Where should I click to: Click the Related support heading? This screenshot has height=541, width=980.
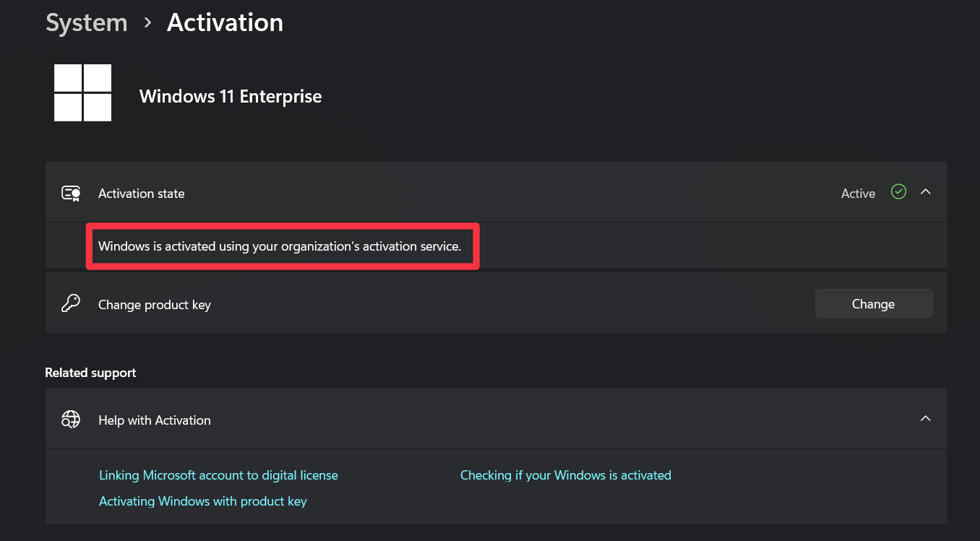click(x=90, y=373)
